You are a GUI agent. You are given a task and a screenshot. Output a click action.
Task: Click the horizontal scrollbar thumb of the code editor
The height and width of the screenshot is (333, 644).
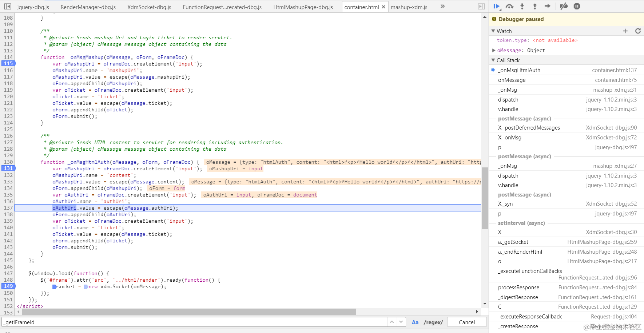point(189,312)
